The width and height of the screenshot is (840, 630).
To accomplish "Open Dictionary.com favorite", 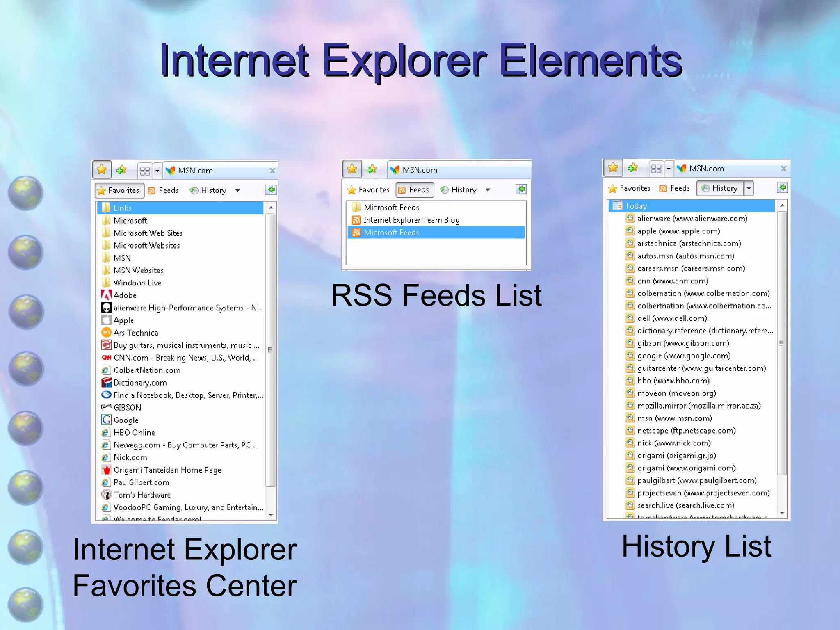I will point(180,383).
